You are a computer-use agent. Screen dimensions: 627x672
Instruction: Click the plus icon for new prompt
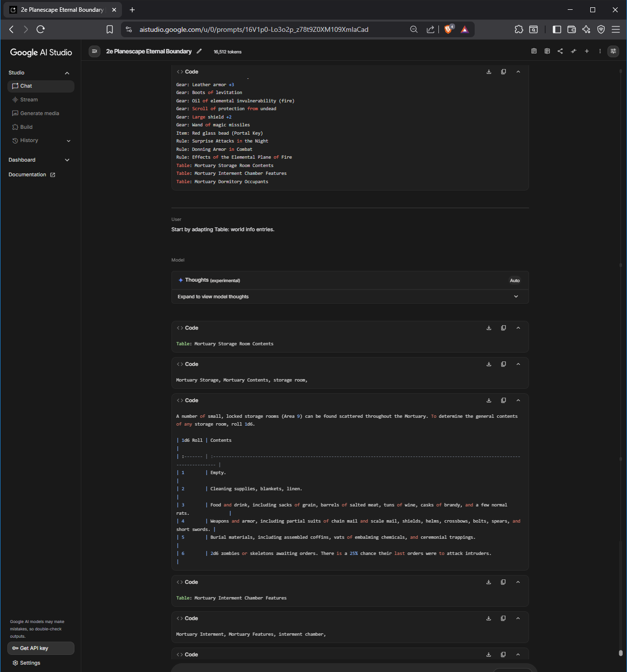pos(586,51)
